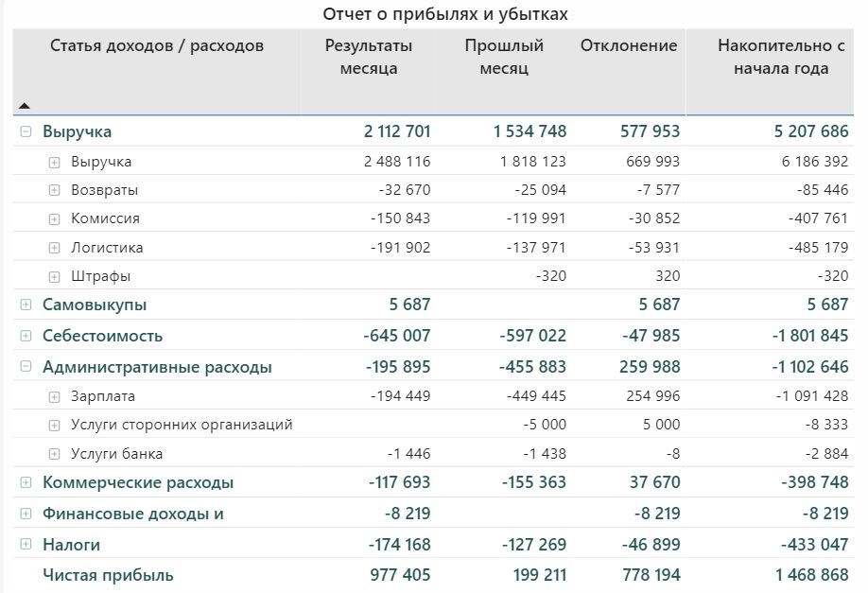Click the sort arrow in first column header
This screenshot has height=593, width=868.
(25, 106)
